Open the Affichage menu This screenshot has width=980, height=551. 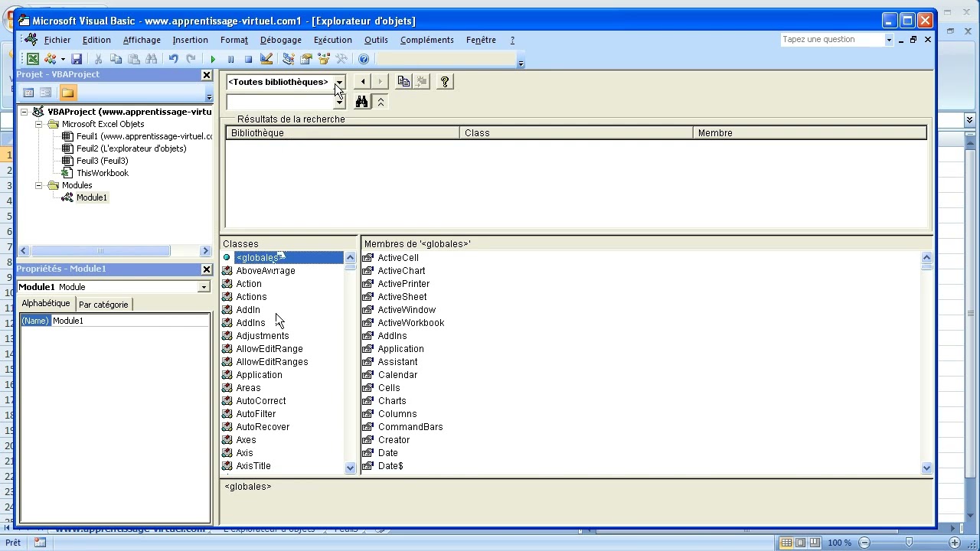[x=142, y=40]
